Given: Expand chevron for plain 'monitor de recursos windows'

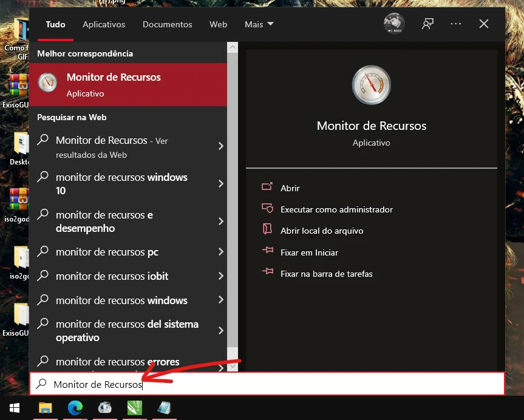Looking at the screenshot, I should point(220,300).
